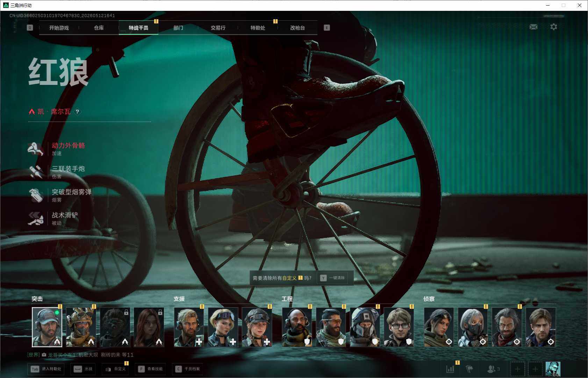The height and width of the screenshot is (378, 588).
Task: Select the capped bearded 突击 operator portrait
Action: [47, 327]
